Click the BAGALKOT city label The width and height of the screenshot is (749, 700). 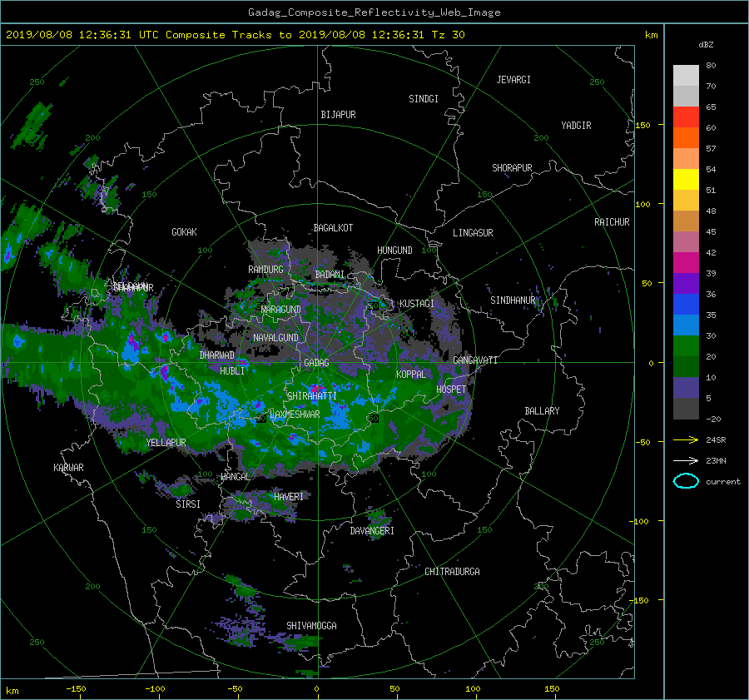pyautogui.click(x=333, y=228)
